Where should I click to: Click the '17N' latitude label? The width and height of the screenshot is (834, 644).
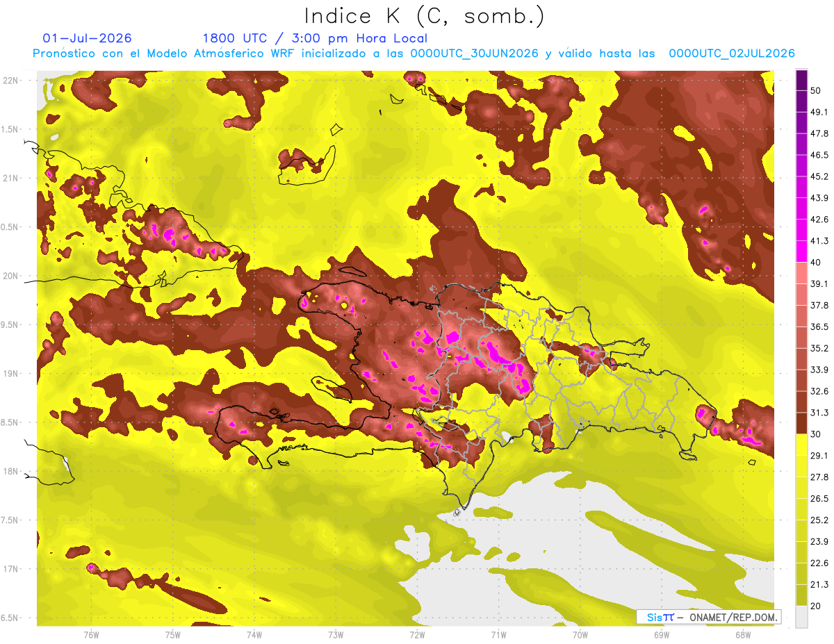click(x=12, y=569)
